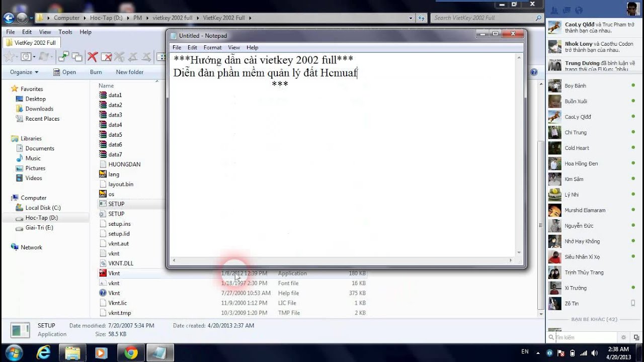Select the HUONGDAN file

coord(120,164)
